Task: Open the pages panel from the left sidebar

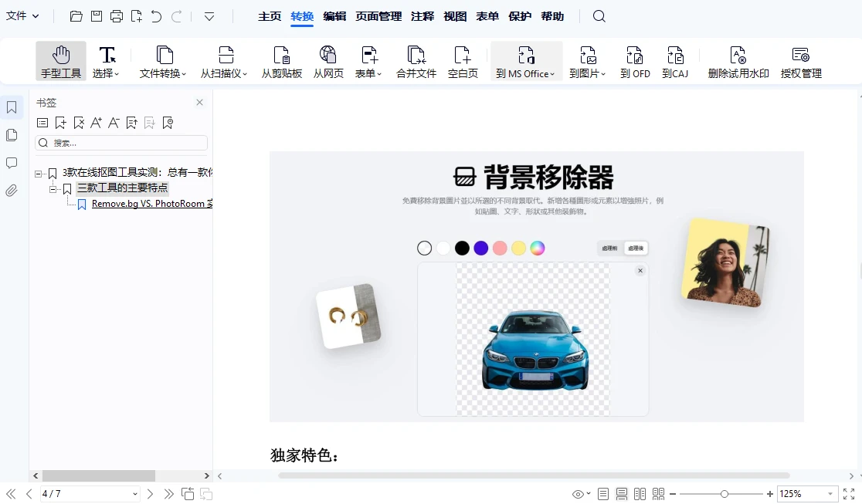Action: [12, 135]
